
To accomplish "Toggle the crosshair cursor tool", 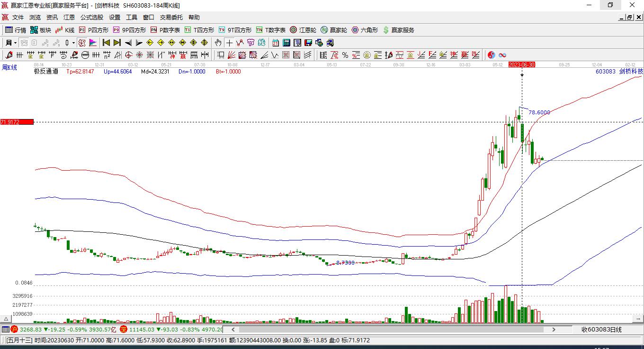I will [229, 43].
